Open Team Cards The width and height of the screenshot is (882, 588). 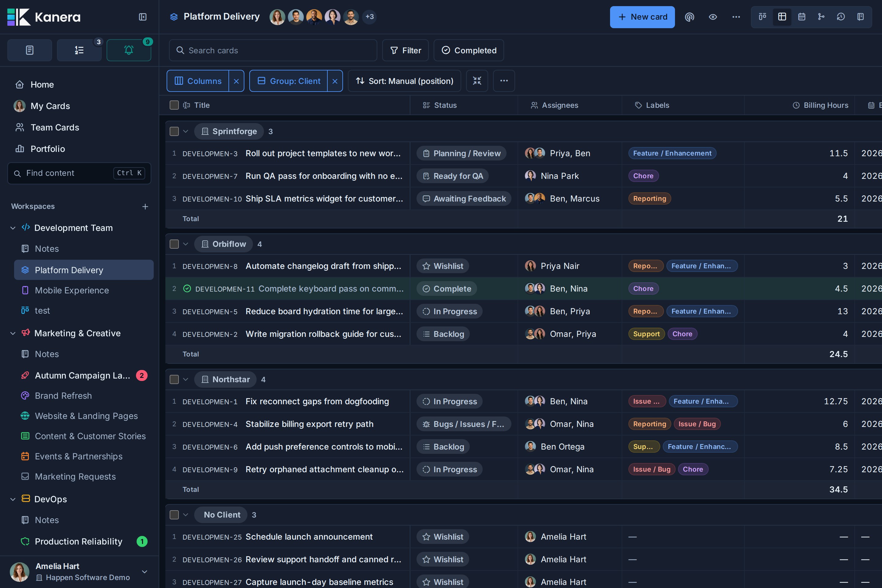(79, 127)
